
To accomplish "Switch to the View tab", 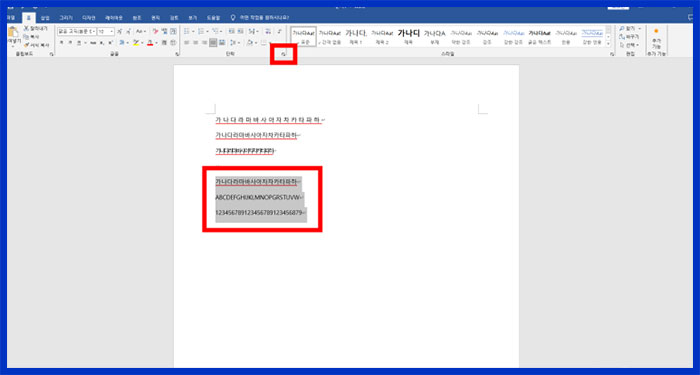I will (192, 18).
